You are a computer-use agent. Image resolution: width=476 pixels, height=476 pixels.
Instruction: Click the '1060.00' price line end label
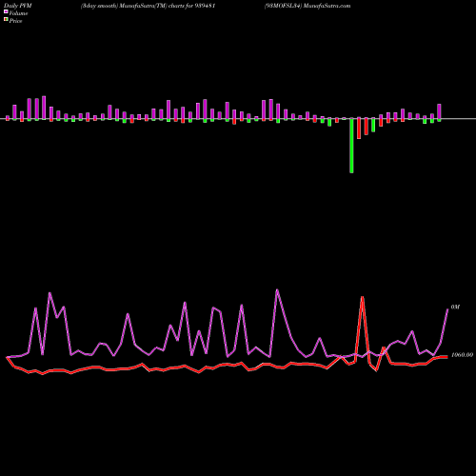[462, 355]
